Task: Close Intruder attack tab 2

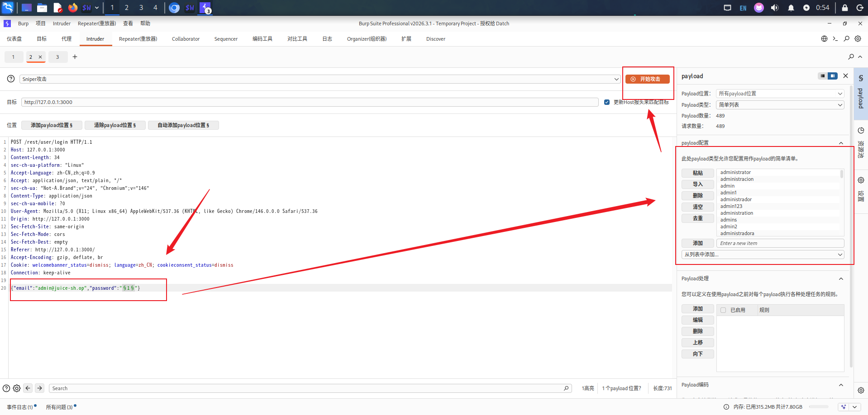Action: pyautogui.click(x=40, y=57)
